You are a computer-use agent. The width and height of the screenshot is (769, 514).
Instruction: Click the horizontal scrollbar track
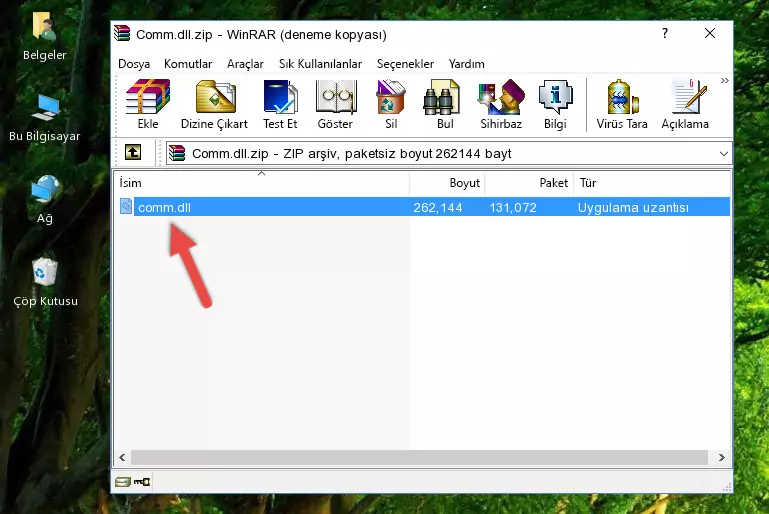[x=419, y=457]
